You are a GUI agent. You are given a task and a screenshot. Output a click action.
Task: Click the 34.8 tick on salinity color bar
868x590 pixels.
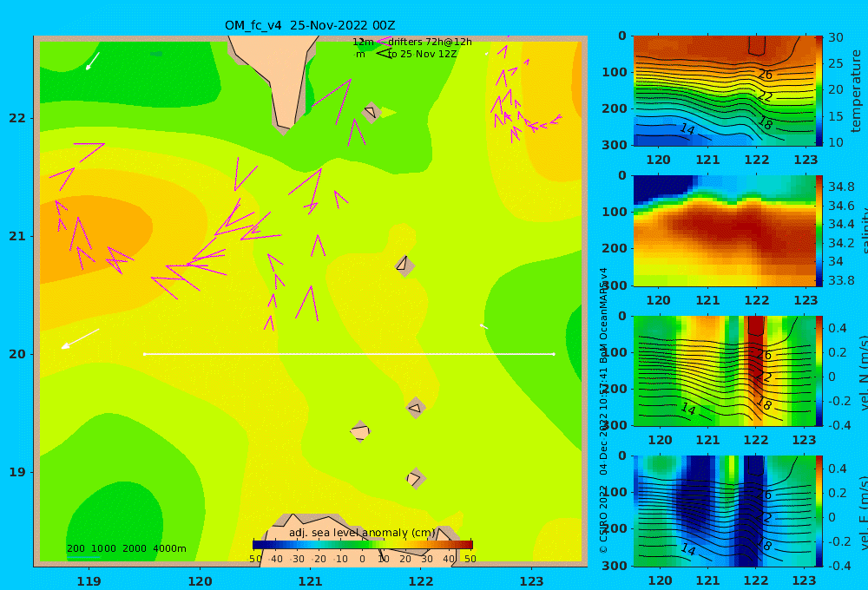(841, 187)
